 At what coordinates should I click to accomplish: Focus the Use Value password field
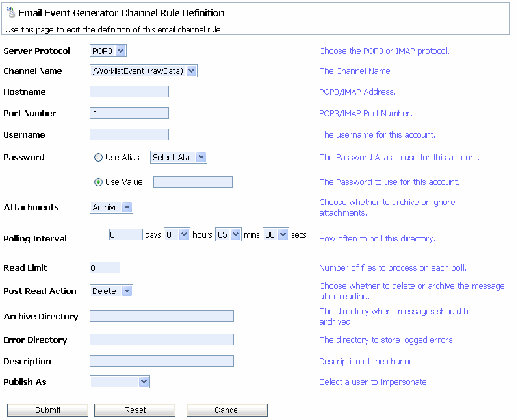pos(193,182)
